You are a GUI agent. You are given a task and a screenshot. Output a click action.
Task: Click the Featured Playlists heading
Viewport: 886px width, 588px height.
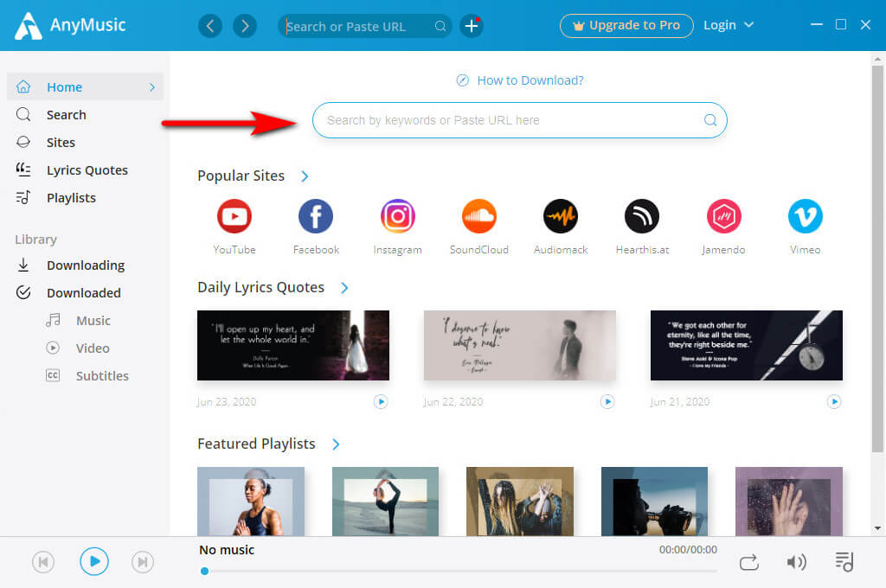[x=256, y=444]
